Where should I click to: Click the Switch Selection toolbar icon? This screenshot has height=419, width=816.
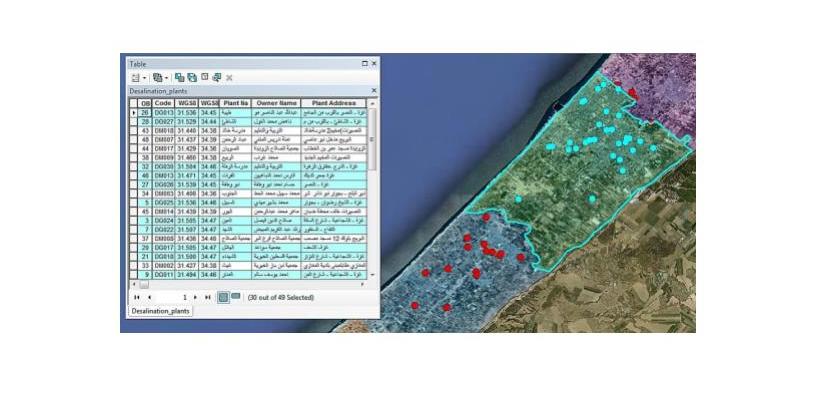[x=192, y=77]
